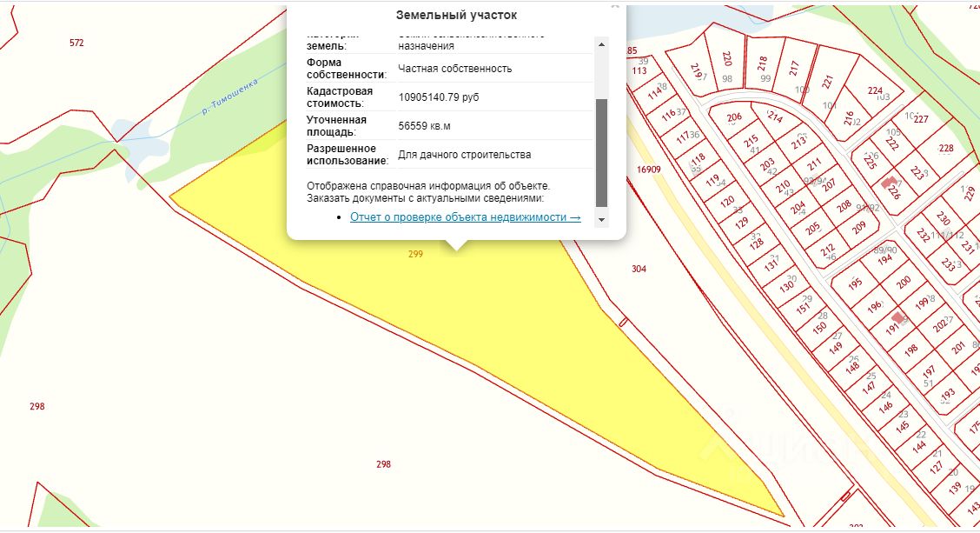980x533 pixels.
Task: Select plot number 220
Action: point(727,58)
